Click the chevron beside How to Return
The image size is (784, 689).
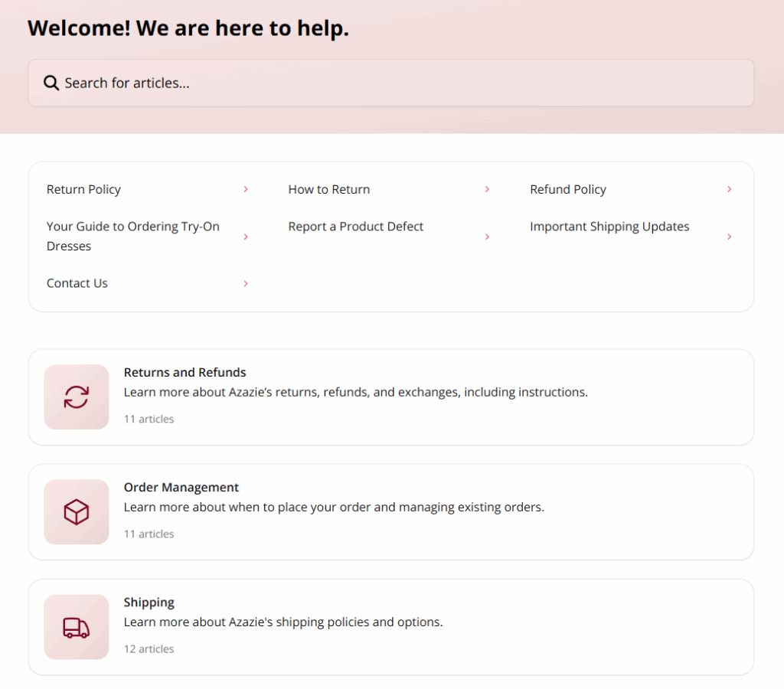487,189
